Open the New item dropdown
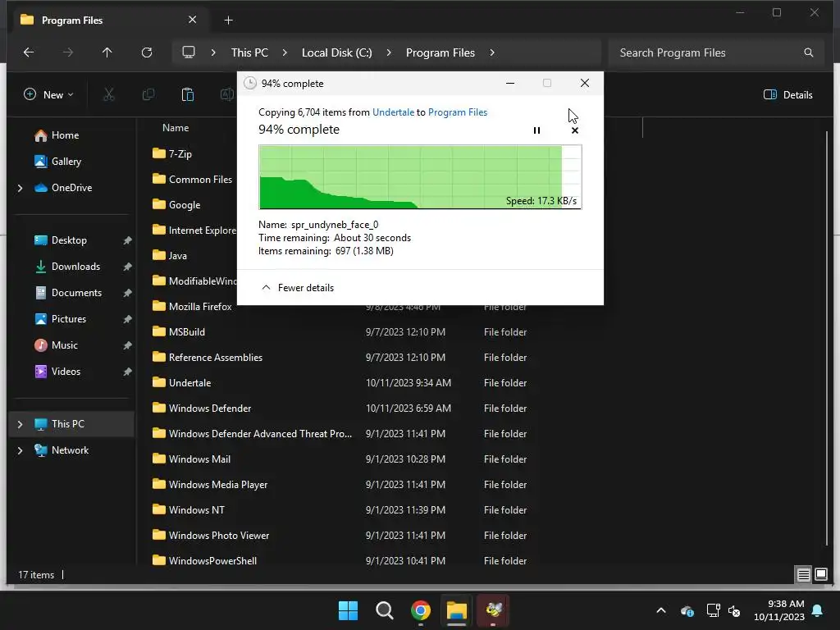Screen dimensions: 840x630 point(48,95)
